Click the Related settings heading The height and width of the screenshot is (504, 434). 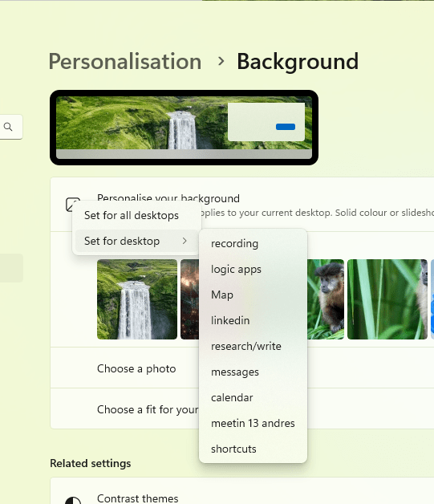click(91, 463)
